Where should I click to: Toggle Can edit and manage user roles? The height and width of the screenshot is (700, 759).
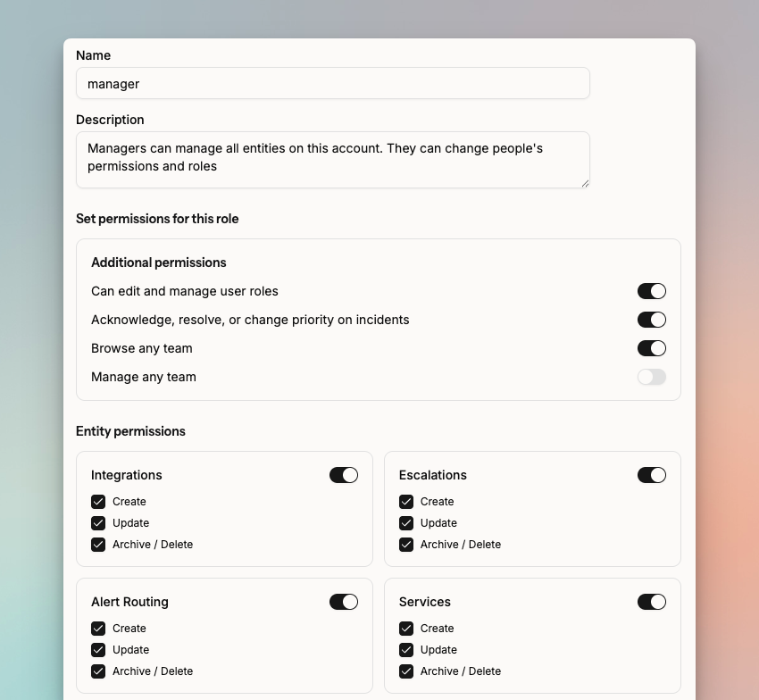click(652, 291)
